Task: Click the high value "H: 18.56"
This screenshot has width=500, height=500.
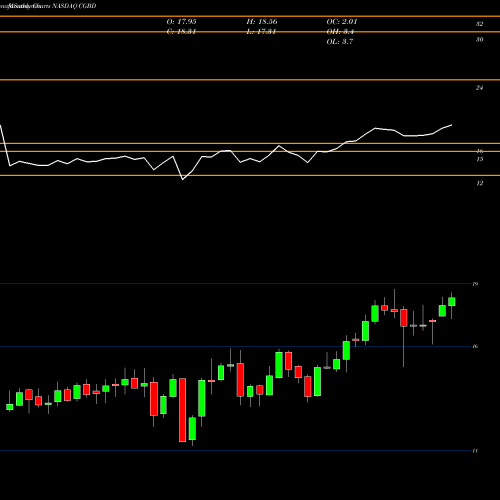Action: point(262,22)
